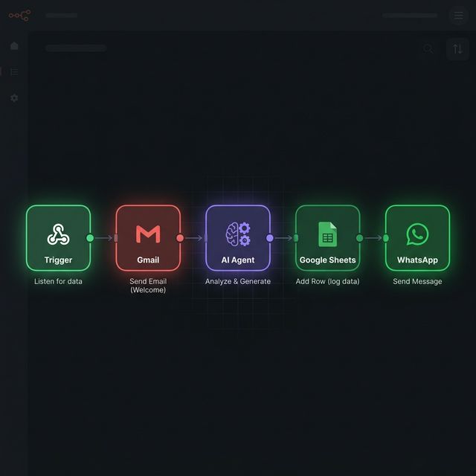Click the "Add Row (log data)" label
Image resolution: width=476 pixels, height=476 pixels.
coord(327,281)
